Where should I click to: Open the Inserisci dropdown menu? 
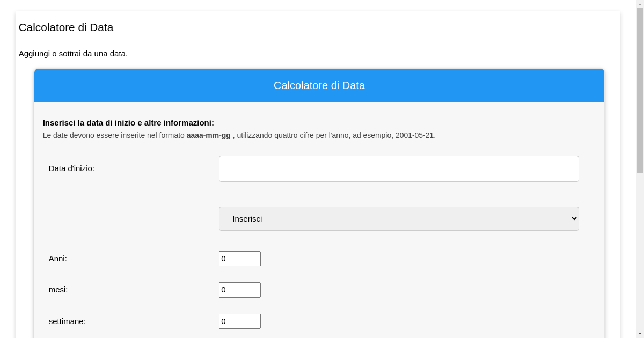[x=399, y=219]
